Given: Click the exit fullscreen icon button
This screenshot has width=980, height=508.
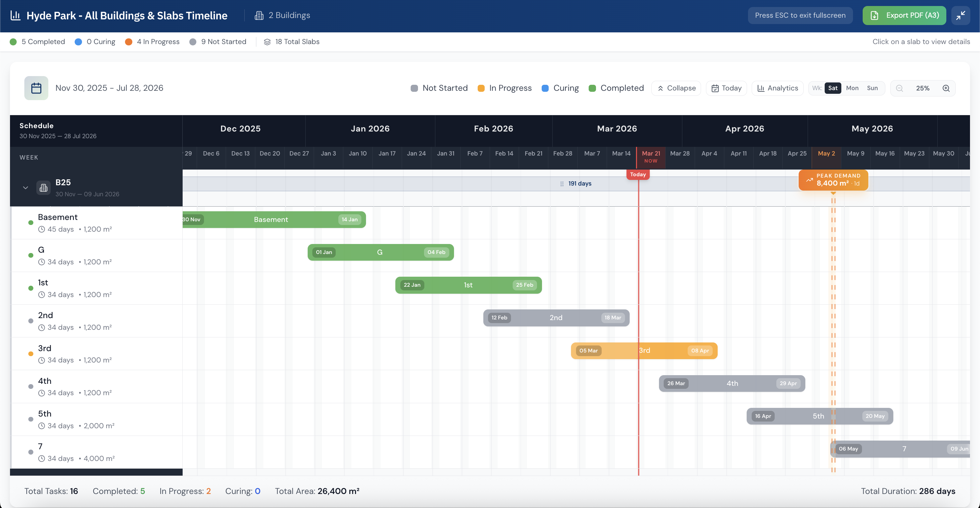Looking at the screenshot, I should pos(961,16).
